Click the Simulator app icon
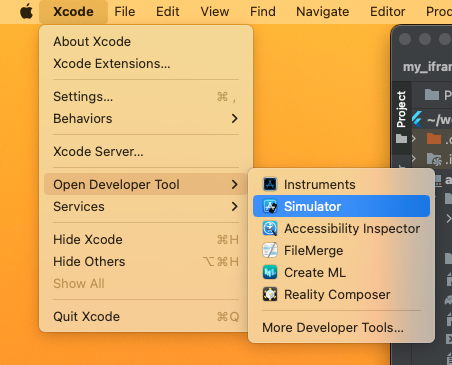Viewport: 452px width, 365px height. point(270,206)
